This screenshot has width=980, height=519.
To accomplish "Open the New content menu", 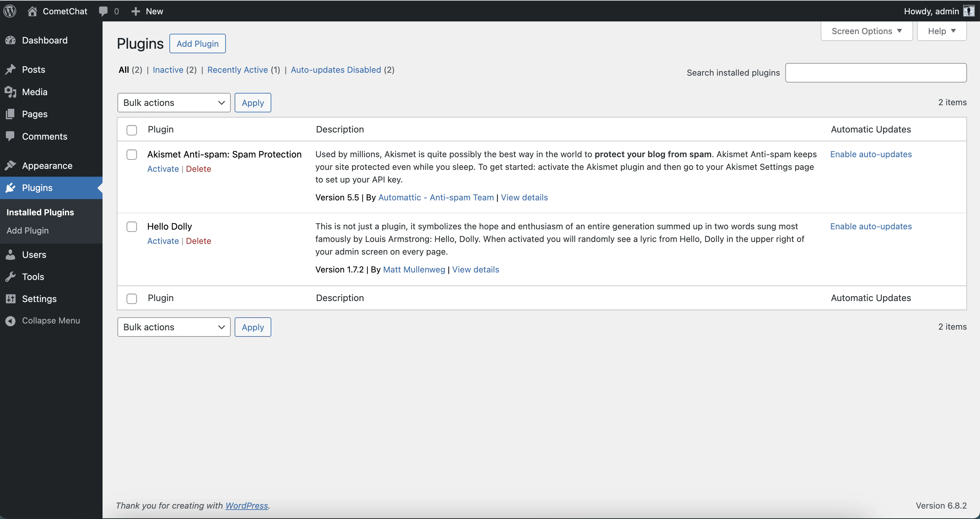I will click(147, 11).
